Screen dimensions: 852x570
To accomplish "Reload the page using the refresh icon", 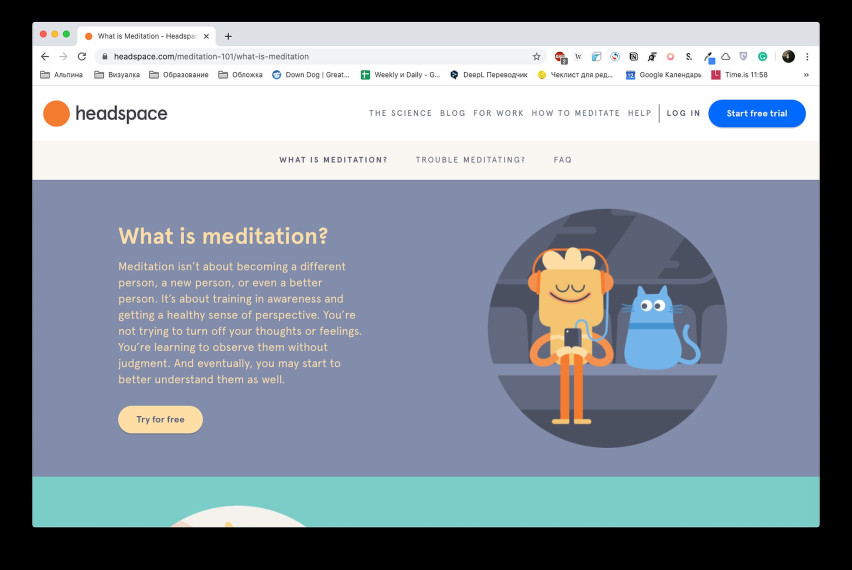I will pos(82,57).
